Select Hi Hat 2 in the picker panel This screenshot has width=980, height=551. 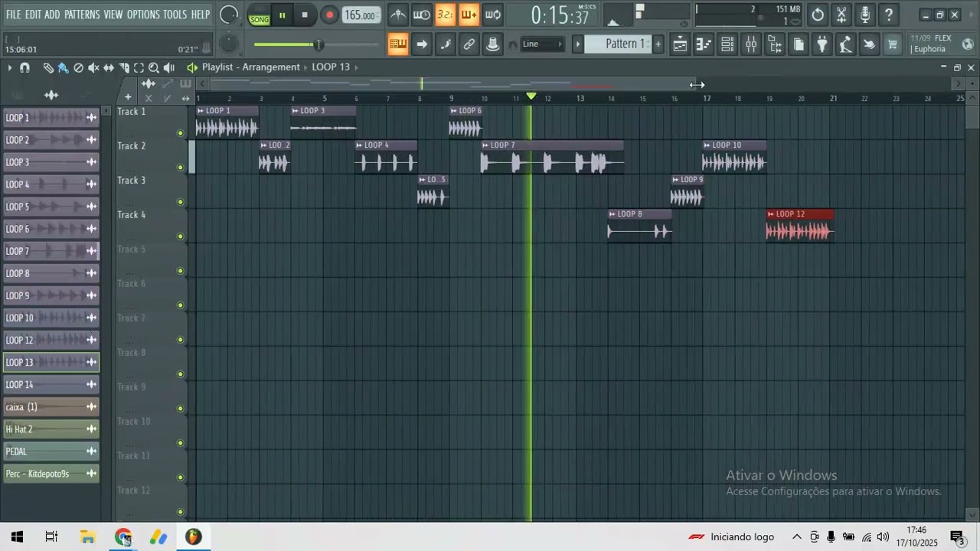51,429
